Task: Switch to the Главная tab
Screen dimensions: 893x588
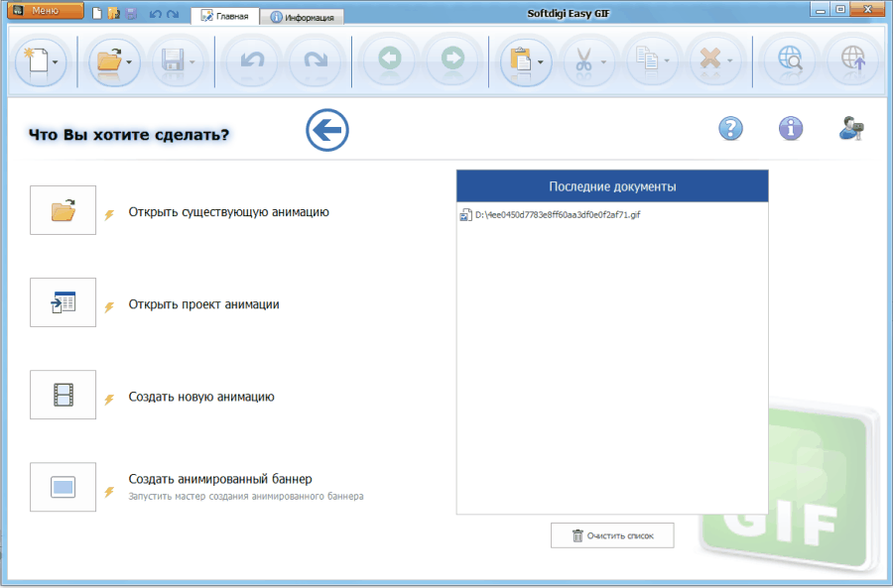Action: (225, 16)
